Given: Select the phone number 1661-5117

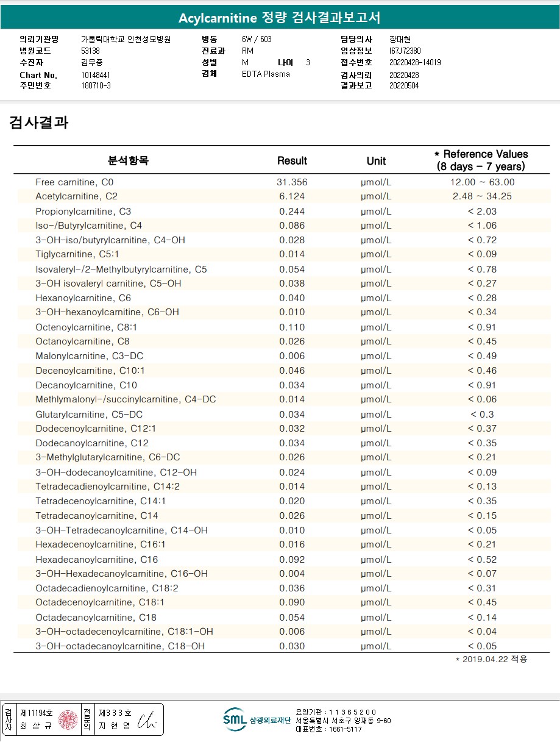Looking at the screenshot, I should [x=346, y=729].
